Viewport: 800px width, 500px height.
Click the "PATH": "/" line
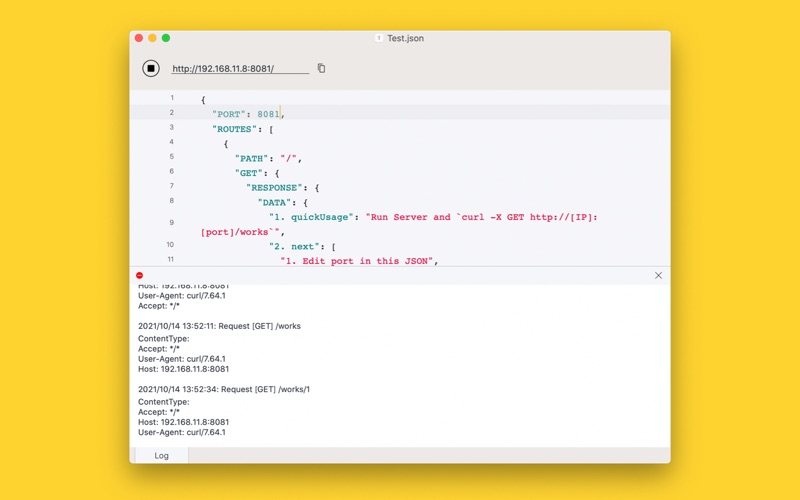(x=268, y=158)
